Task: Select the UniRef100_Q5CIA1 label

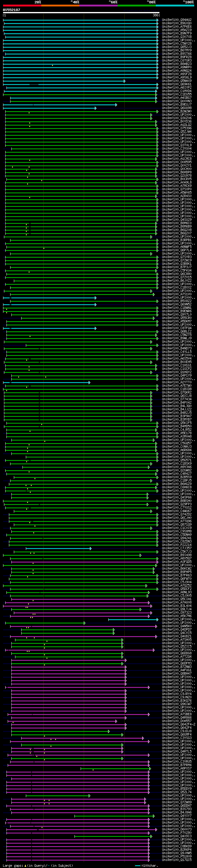Action: tap(177, 599)
